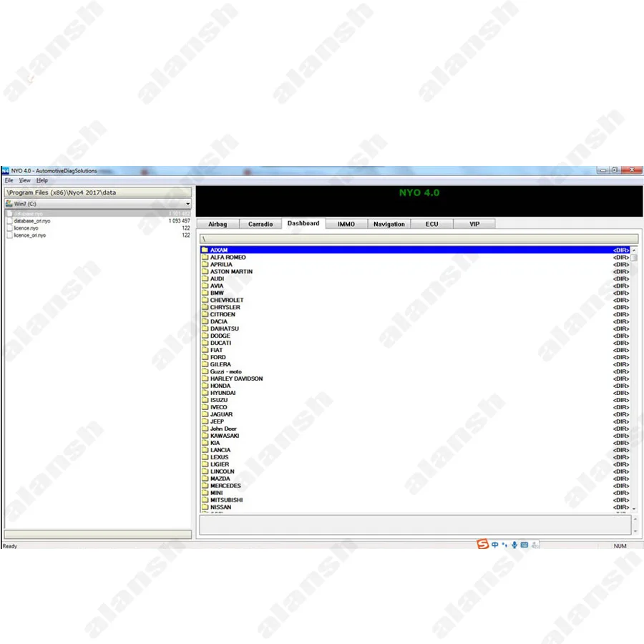Click the empty info box below the list
644x644 pixels.
[415, 525]
